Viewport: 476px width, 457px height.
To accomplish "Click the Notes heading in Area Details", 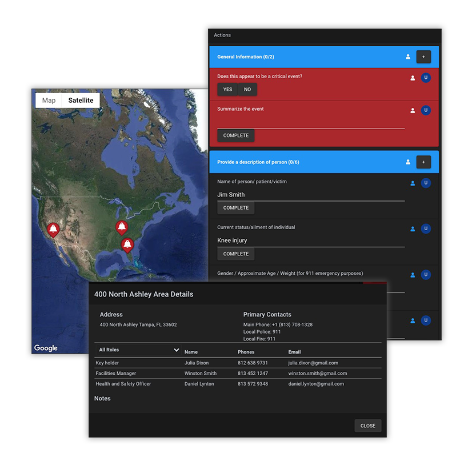I will 102,398.
